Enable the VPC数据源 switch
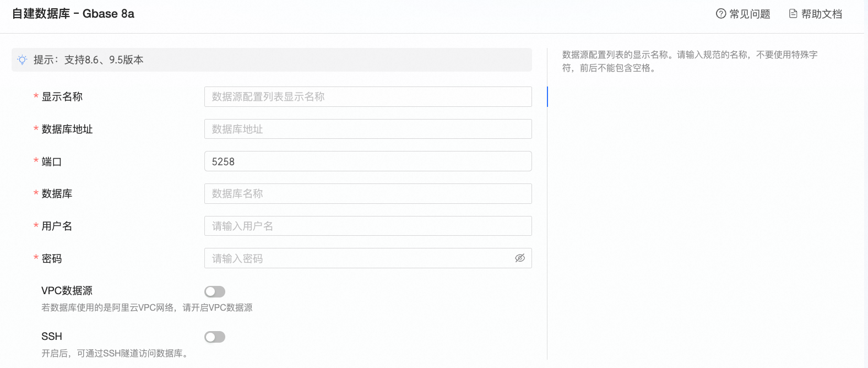Viewport: 868px width, 368px height. click(215, 291)
